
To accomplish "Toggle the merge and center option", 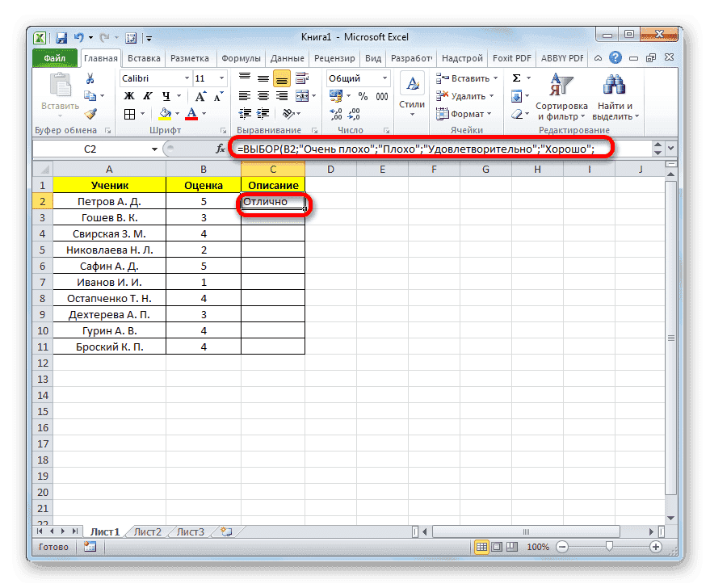I will click(302, 96).
